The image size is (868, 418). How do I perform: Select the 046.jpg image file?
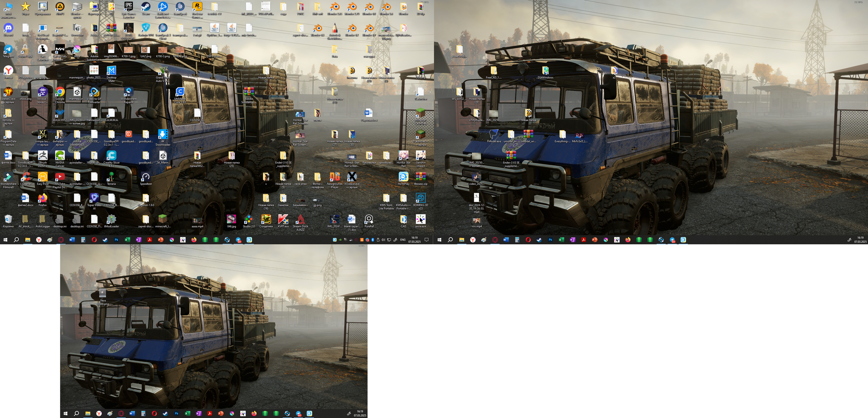coord(231,221)
